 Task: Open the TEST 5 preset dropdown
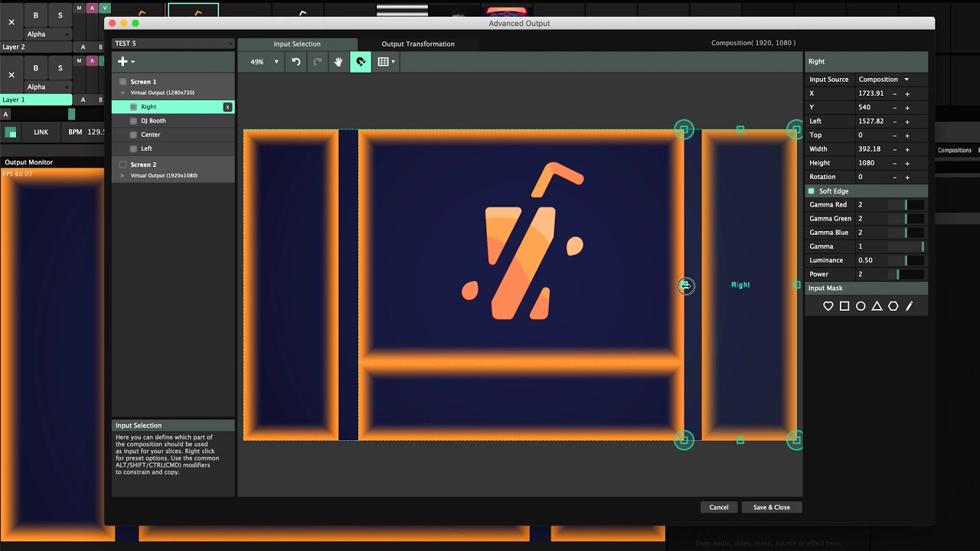click(173, 44)
